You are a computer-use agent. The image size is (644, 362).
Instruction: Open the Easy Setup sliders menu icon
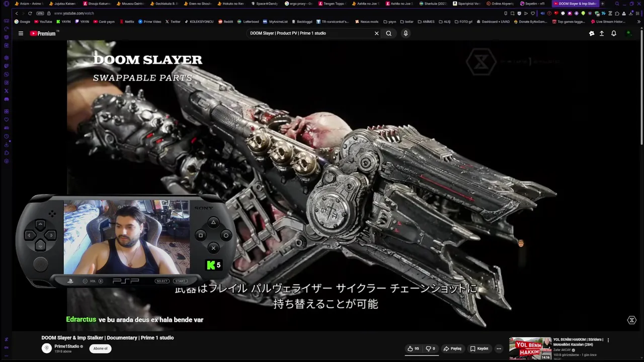(637, 13)
